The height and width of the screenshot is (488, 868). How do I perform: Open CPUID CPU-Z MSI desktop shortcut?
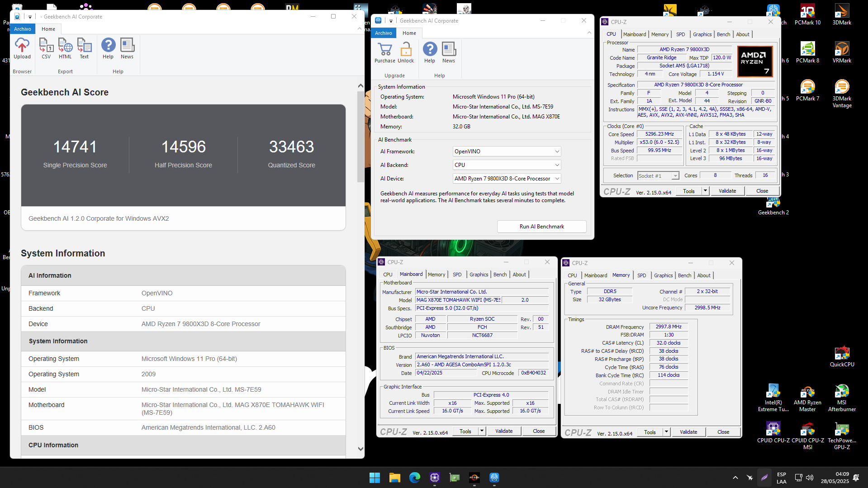click(x=807, y=436)
